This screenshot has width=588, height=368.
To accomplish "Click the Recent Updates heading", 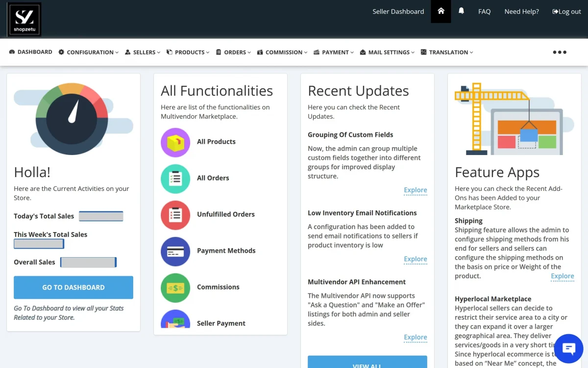I will coord(358,91).
